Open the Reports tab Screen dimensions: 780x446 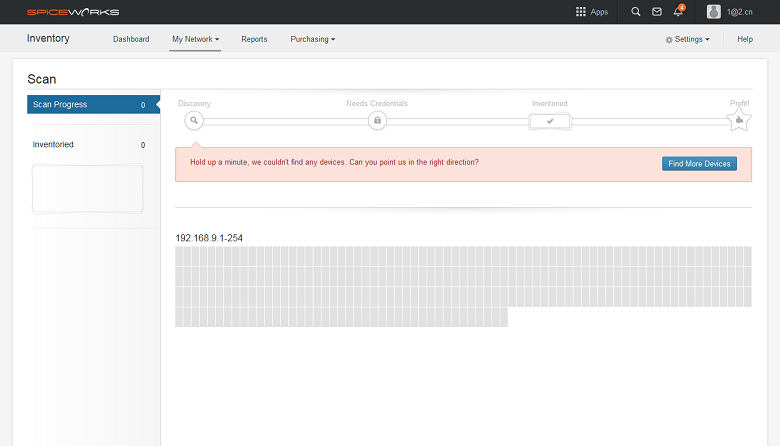click(x=254, y=39)
